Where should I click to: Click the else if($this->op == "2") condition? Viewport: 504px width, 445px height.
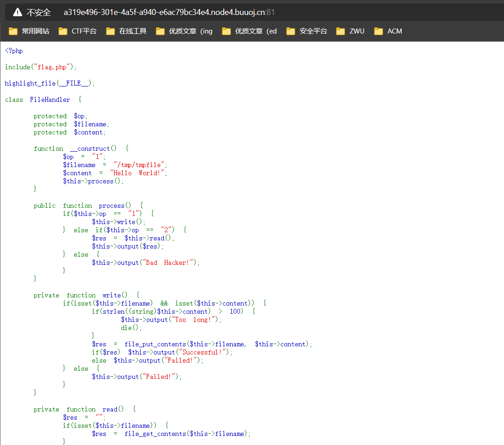125,230
